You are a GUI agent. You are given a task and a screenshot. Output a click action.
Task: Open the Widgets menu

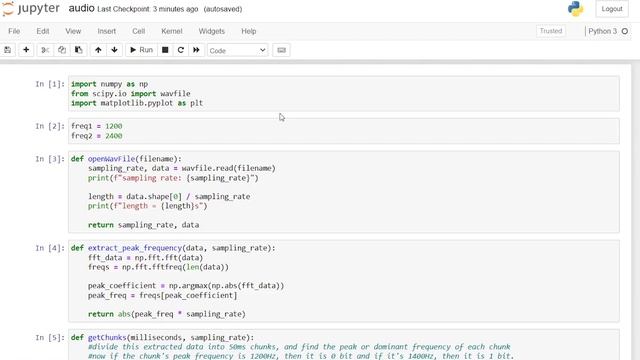point(211,31)
